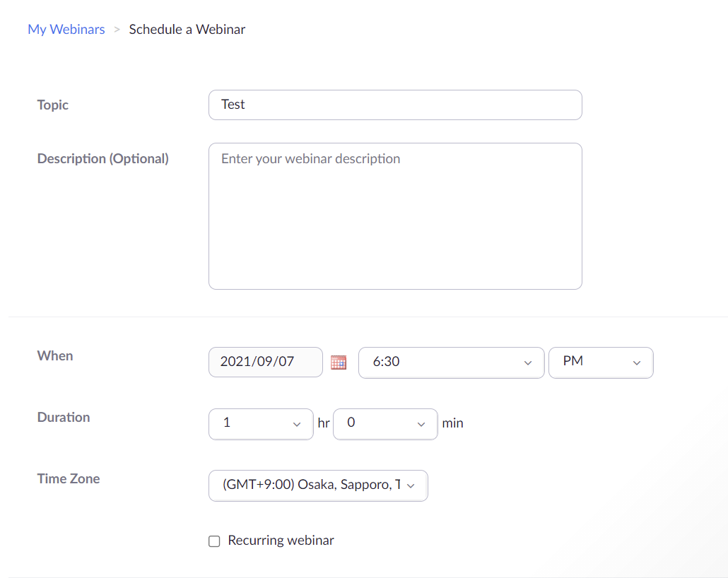This screenshot has width=728, height=578.
Task: Click into the webinar description text area
Action: (395, 216)
